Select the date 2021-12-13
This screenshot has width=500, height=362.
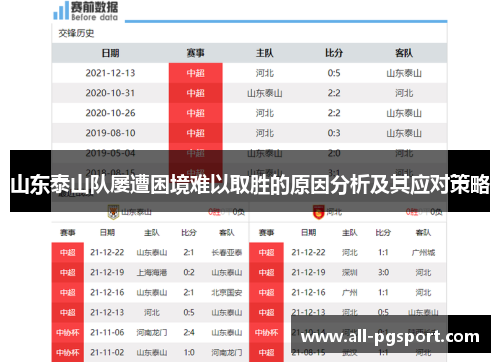point(110,73)
